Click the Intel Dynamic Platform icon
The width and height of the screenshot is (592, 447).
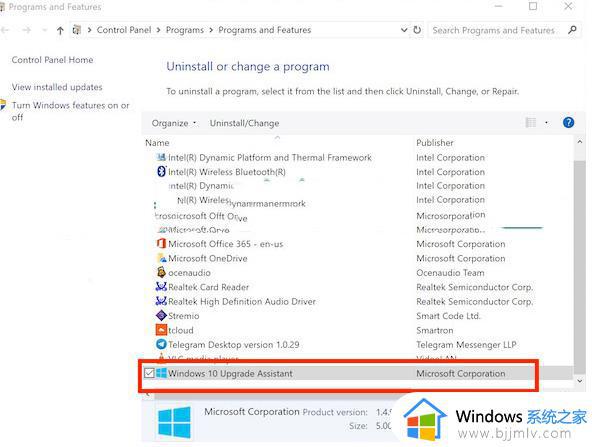[x=161, y=157]
